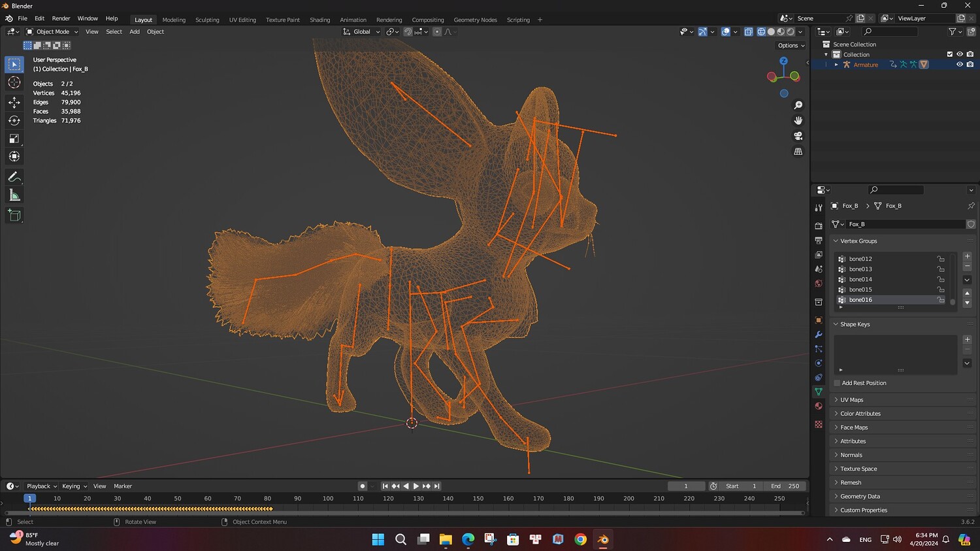Viewport: 980px width, 551px height.
Task: Toggle the lock for bone012 vertex group
Action: [941, 259]
